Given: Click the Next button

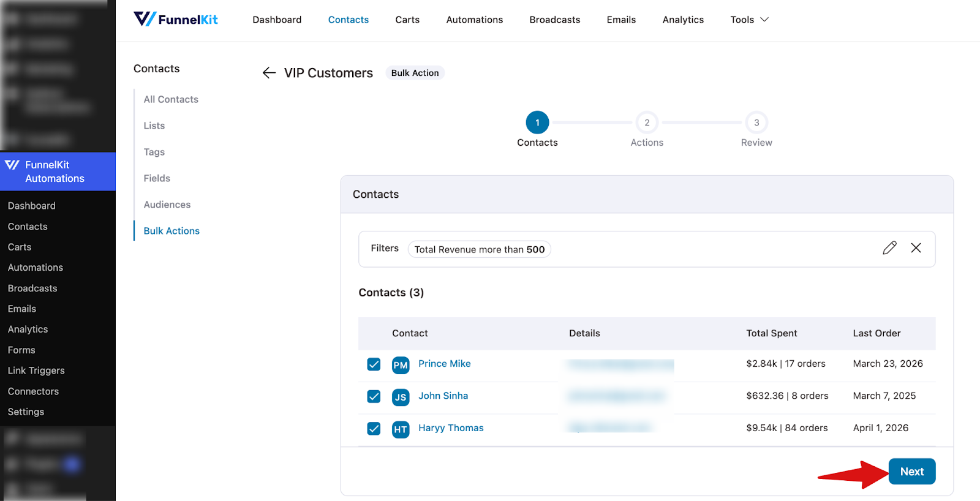Looking at the screenshot, I should [912, 472].
